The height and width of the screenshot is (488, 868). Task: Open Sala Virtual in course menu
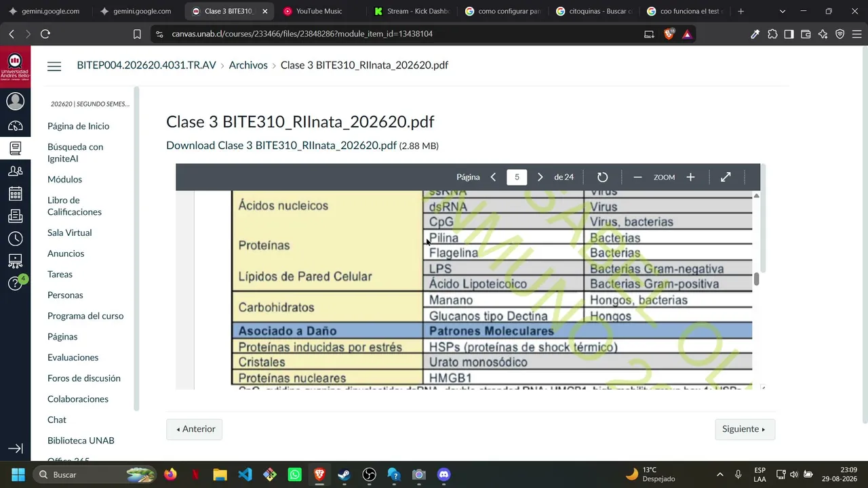(69, 232)
